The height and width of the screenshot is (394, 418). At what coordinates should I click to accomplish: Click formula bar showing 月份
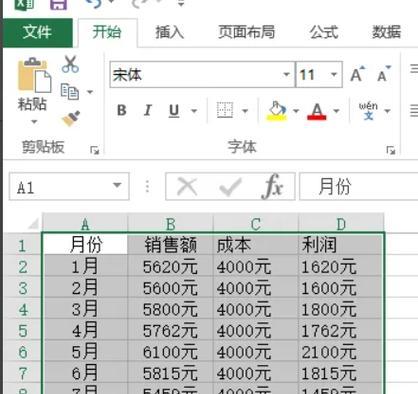coord(359,186)
